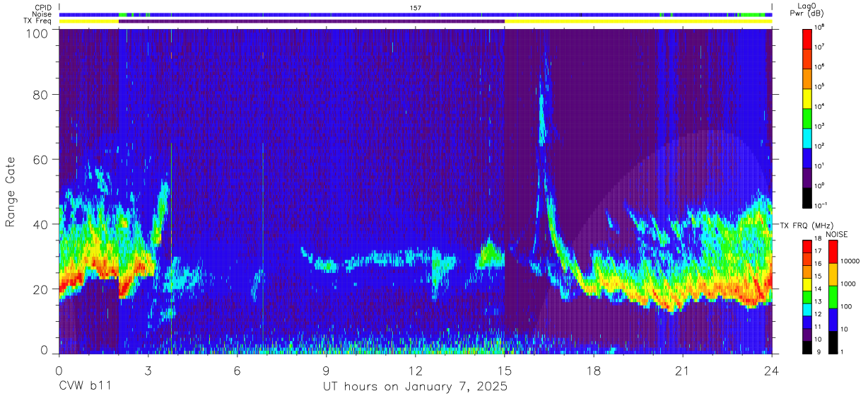Viewport: 868px width, 401px height.
Task: Click the y-axis tick label '40'
Action: pos(41,224)
